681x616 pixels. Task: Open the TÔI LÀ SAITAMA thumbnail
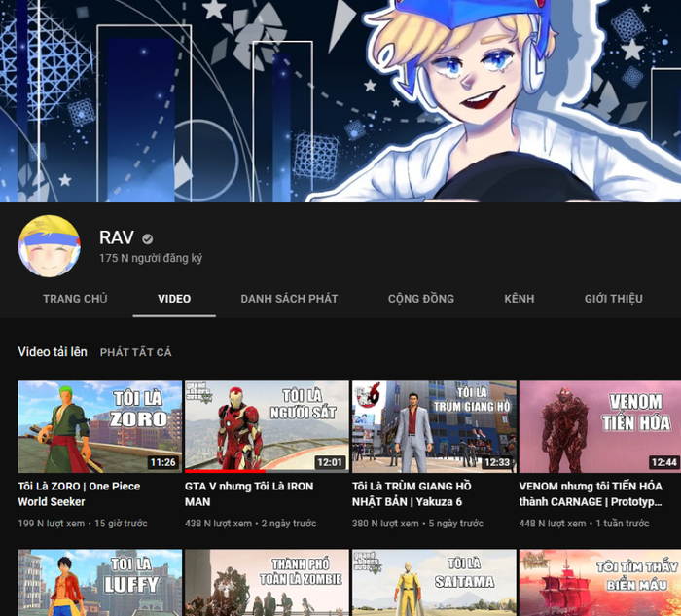(434, 583)
